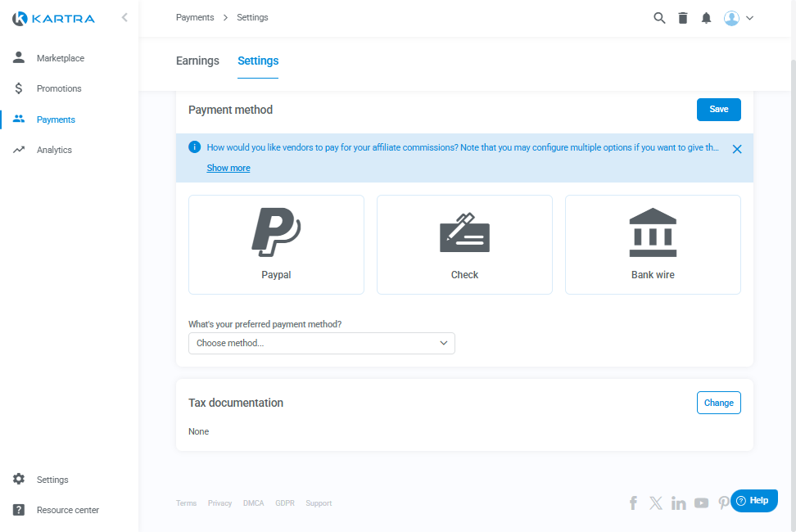Image resolution: width=796 pixels, height=532 pixels.
Task: Choose the Paypal payment card
Action: (x=276, y=245)
